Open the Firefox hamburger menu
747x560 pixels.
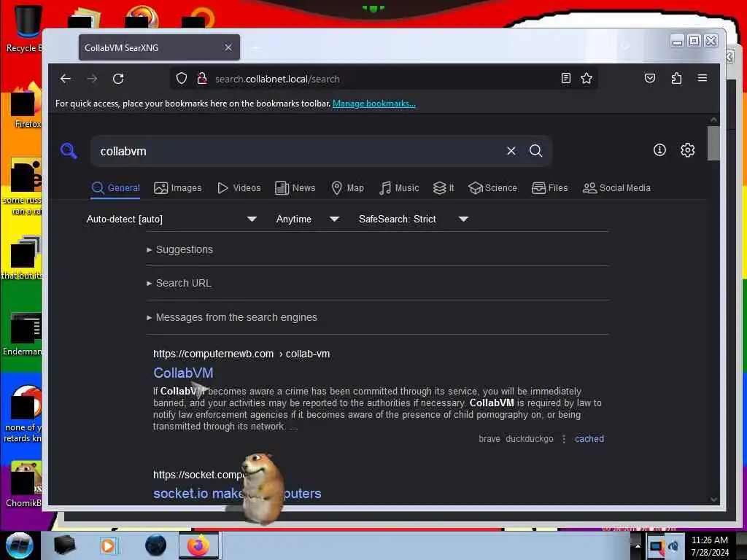click(x=703, y=78)
